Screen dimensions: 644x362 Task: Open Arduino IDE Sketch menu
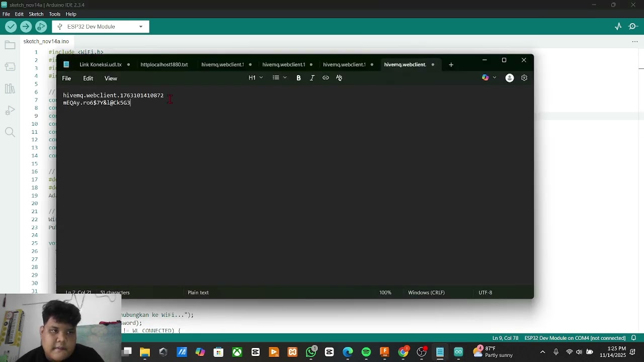[36, 14]
